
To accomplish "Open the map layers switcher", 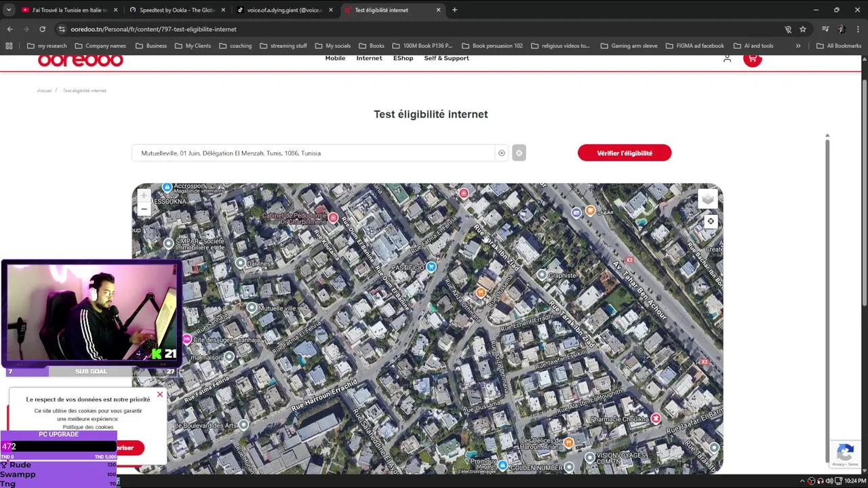I will coord(707,199).
